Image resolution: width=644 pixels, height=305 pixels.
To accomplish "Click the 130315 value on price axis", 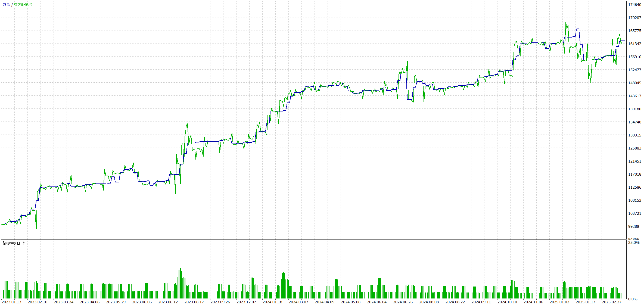I will pos(635,135).
